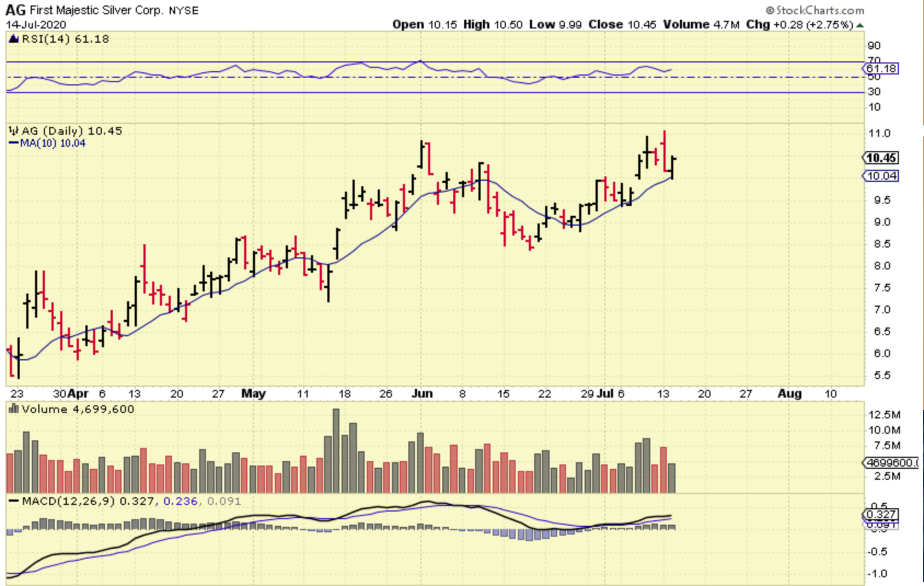Click the price bar icon beside AG (Daily)
This screenshot has width=924, height=586.
(14, 131)
